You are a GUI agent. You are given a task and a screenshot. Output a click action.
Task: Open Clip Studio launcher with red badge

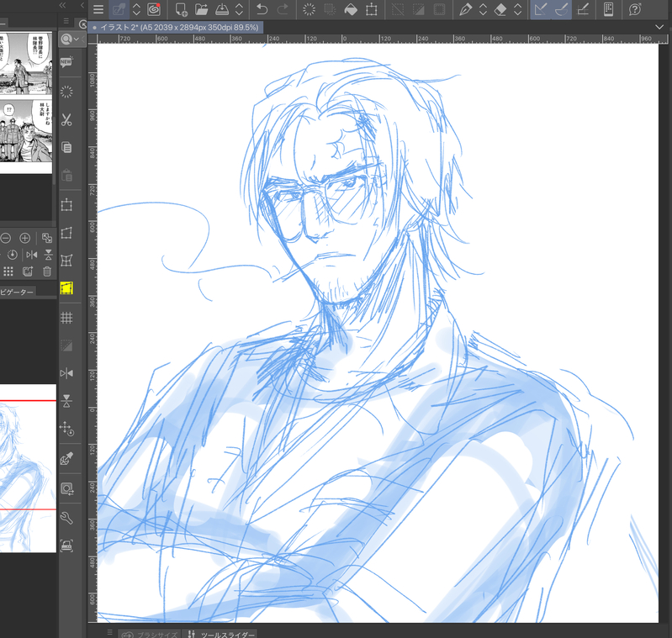(x=154, y=9)
